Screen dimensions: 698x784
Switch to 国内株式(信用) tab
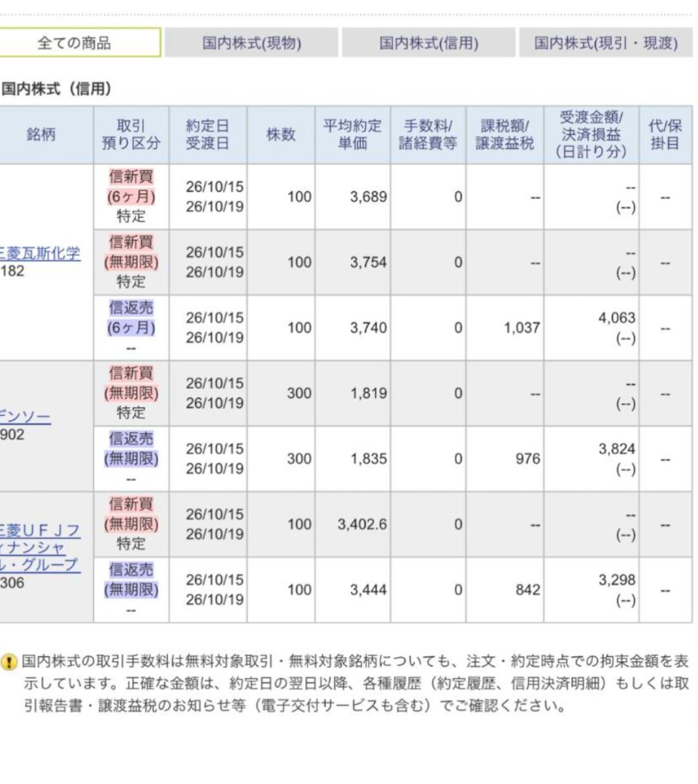pyautogui.click(x=429, y=43)
